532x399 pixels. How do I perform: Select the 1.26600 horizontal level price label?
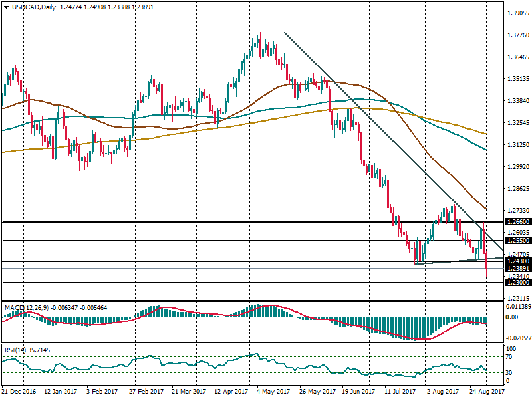pos(517,222)
